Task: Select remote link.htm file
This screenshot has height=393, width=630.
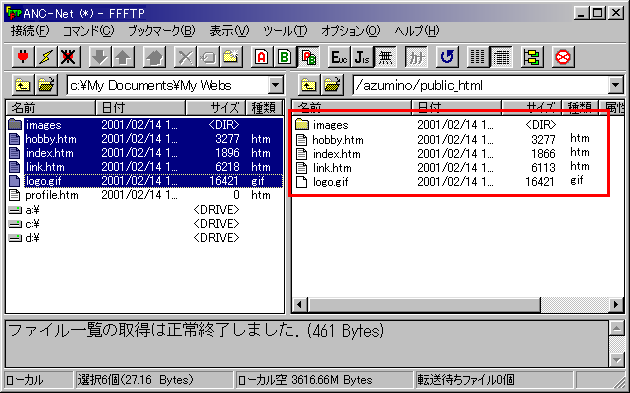Action: [323, 168]
